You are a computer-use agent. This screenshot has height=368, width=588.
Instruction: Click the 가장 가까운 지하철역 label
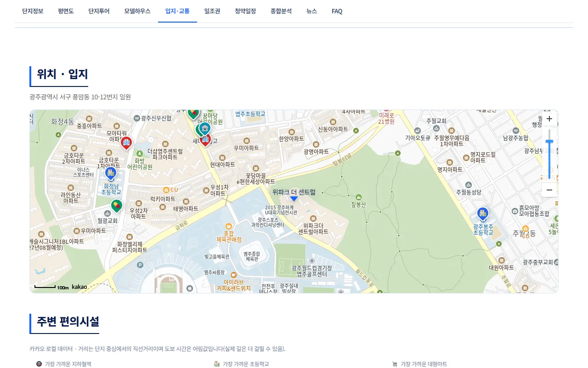[x=68, y=364]
